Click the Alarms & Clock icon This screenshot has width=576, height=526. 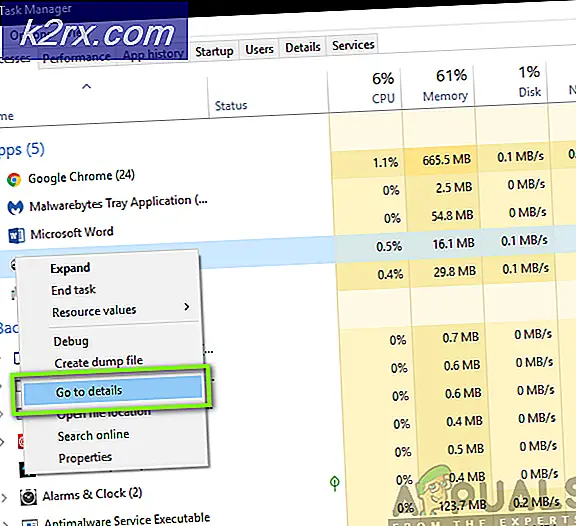[28, 497]
